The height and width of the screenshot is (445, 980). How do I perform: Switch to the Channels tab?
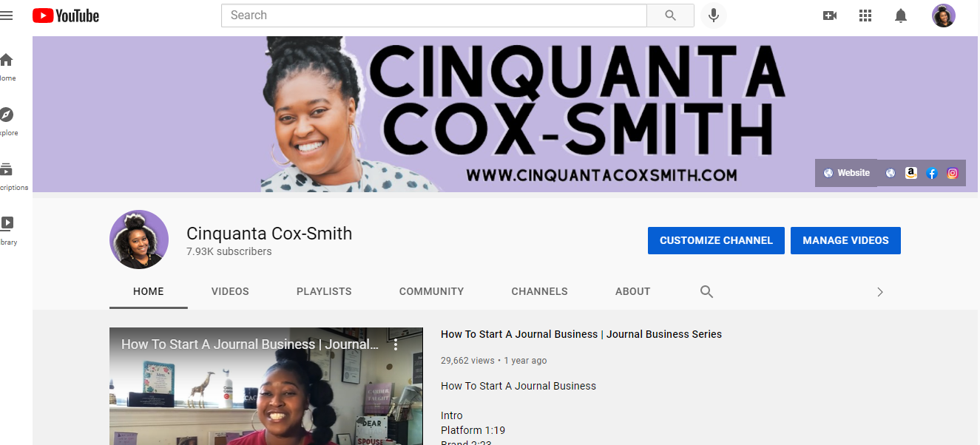(539, 291)
